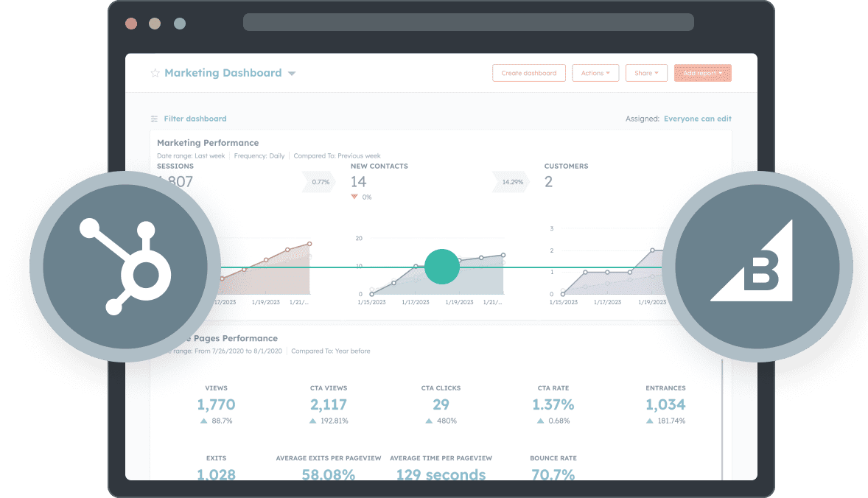
Task: Open the Actions dropdown button
Action: (x=595, y=73)
